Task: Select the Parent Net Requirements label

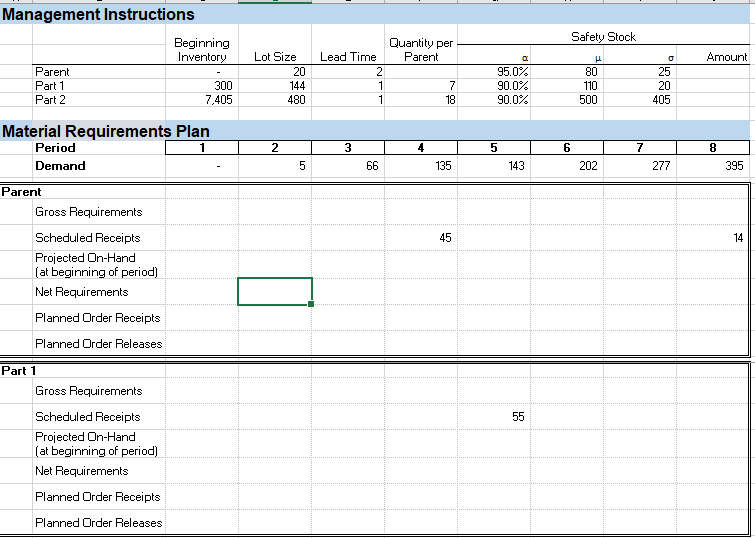Action: tap(81, 292)
